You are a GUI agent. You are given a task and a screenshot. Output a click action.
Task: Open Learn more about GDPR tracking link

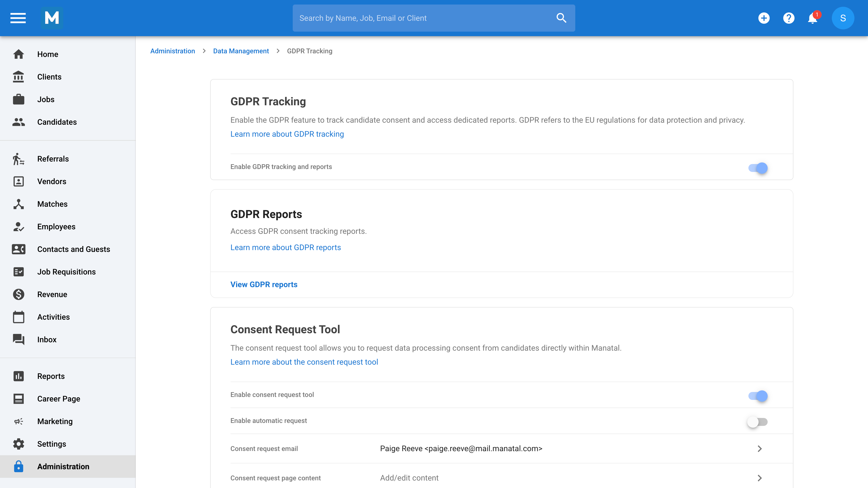click(287, 134)
